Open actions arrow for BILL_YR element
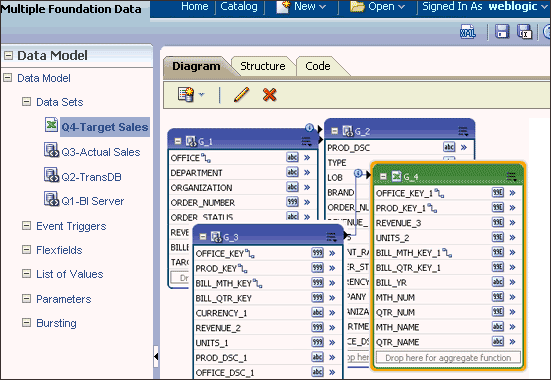Screen dimensions: 551x380 click(x=512, y=282)
